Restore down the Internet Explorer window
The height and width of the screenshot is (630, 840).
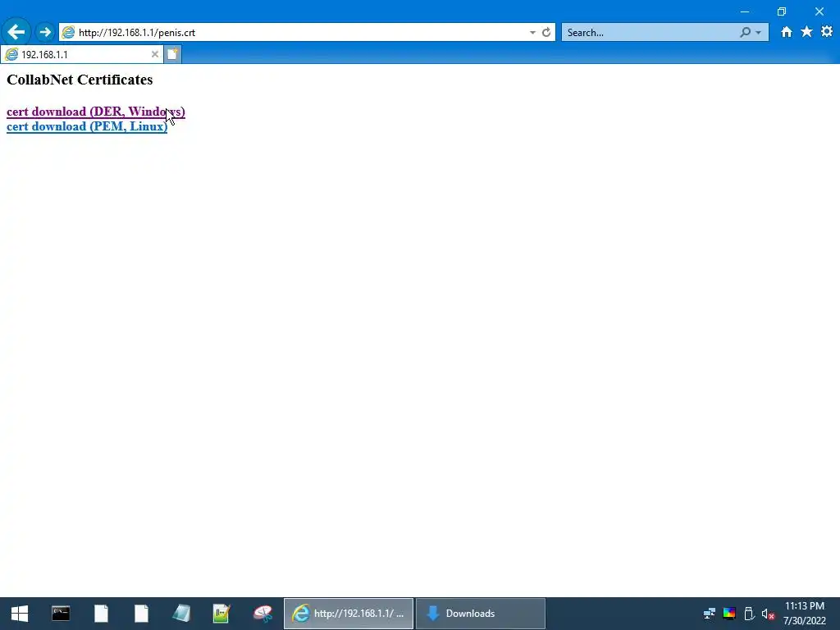point(782,11)
